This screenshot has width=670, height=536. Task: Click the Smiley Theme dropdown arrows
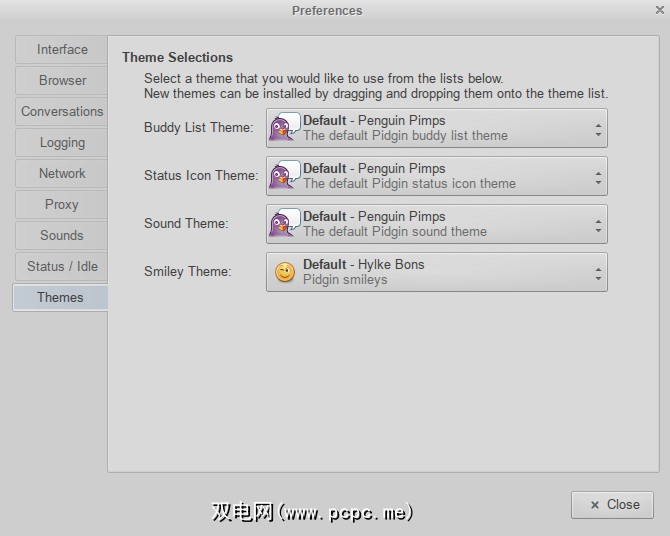pos(598,274)
